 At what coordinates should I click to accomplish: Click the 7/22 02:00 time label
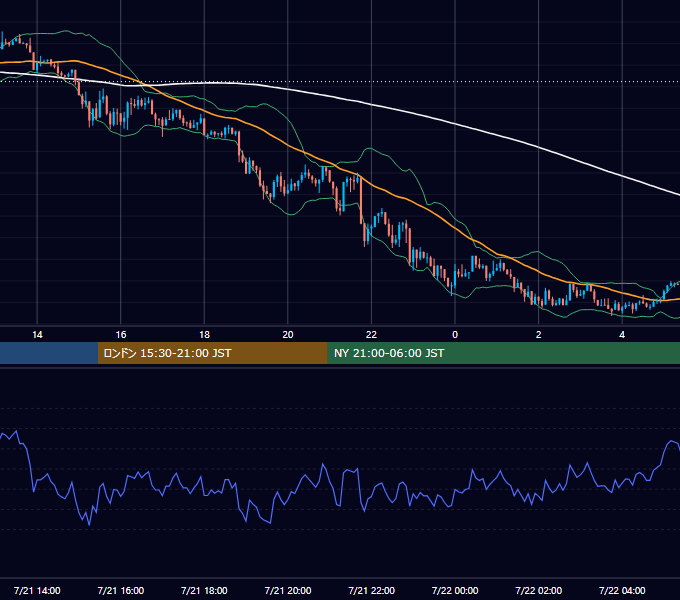tap(539, 590)
